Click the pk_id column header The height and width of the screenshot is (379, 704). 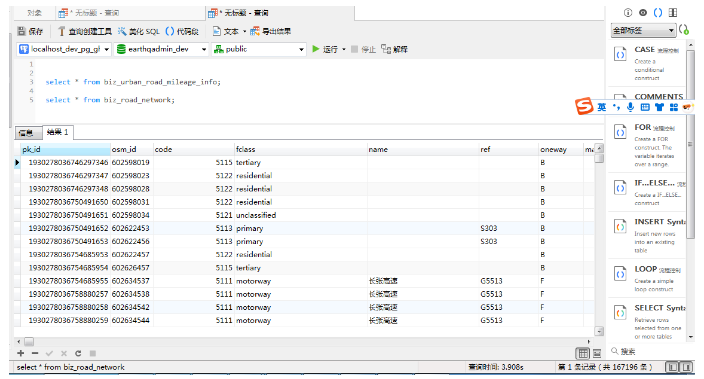click(65, 149)
